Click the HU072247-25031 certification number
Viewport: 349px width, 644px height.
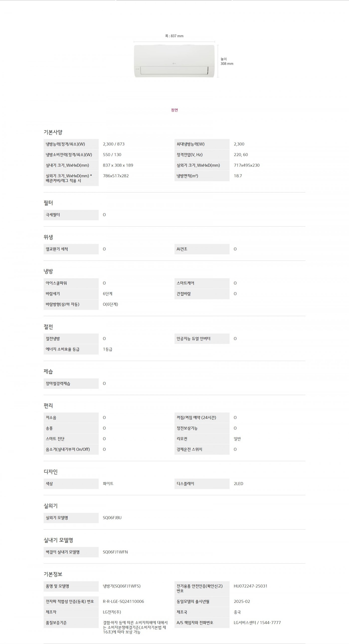click(x=250, y=586)
